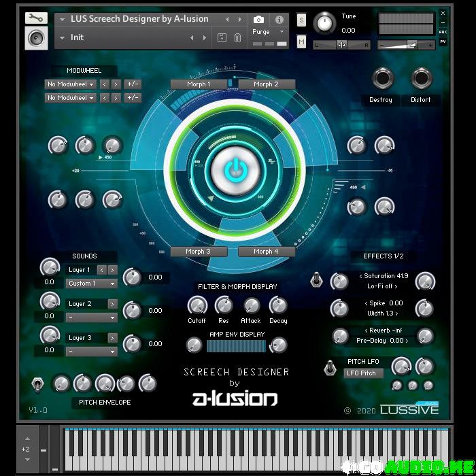Open the first No Modwheel dropdown
Image resolution: width=476 pixels, height=476 pixels.
click(71, 84)
